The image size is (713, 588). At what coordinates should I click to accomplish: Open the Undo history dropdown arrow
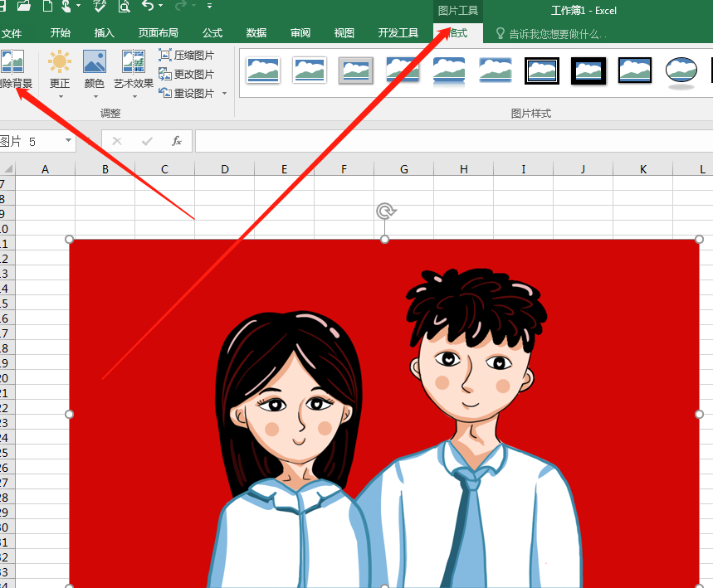point(160,6)
